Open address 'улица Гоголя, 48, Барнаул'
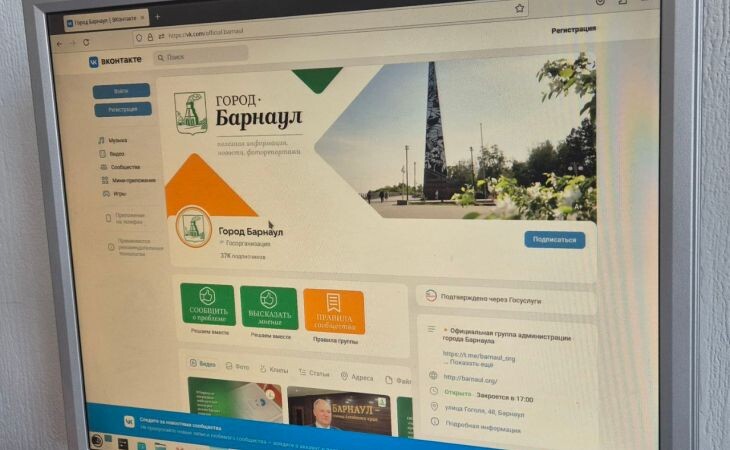This screenshot has height=450, width=730. click(484, 410)
